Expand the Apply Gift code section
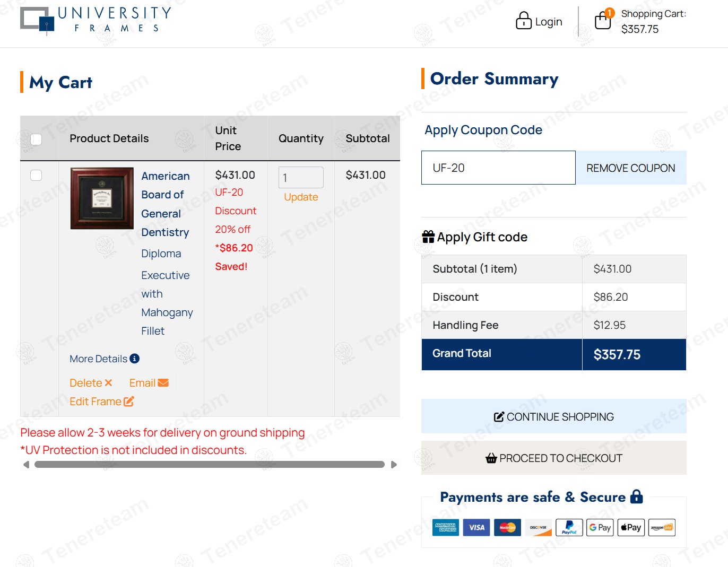The image size is (728, 567). 482,237
